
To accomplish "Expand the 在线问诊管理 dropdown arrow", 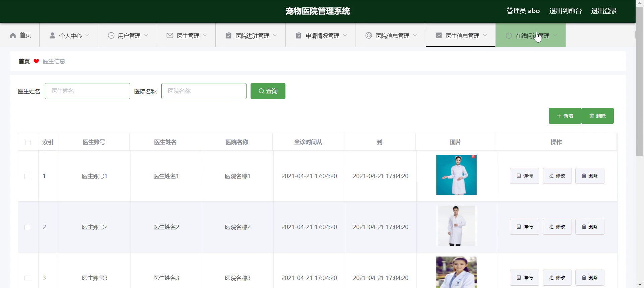I will [x=555, y=35].
